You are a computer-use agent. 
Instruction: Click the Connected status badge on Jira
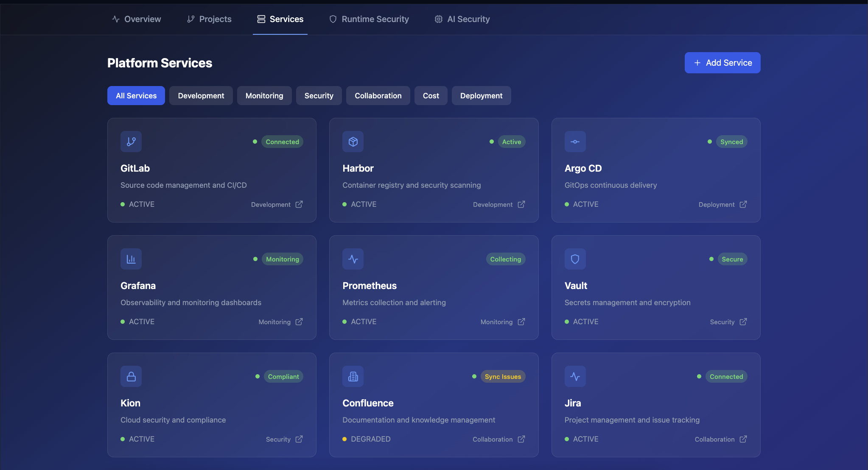[725, 376]
